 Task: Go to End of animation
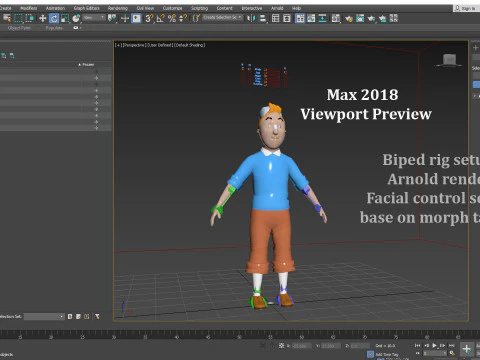point(451,345)
